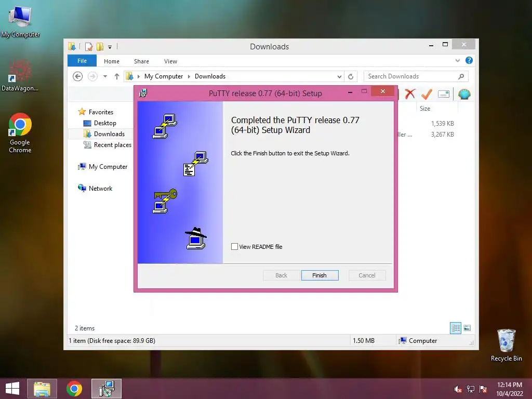The image size is (532, 399).
Task: Select Desktop in the navigation pane
Action: point(105,123)
